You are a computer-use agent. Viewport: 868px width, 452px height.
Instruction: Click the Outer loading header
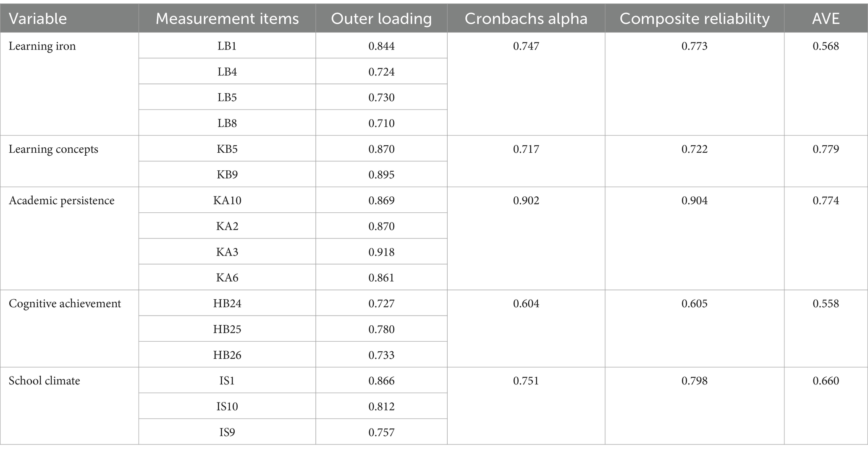381,18
